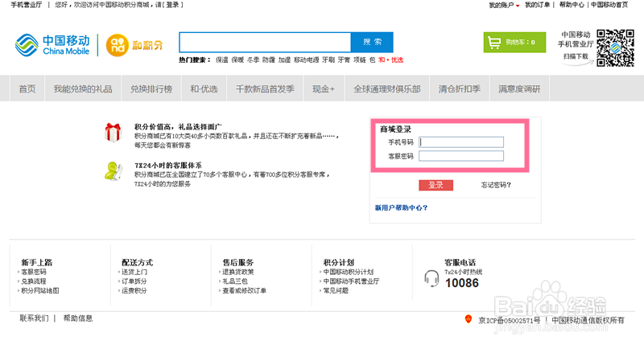Image resolution: width=644 pixels, height=349 pixels.
Task: Click the red gift box icon
Action: [113, 133]
